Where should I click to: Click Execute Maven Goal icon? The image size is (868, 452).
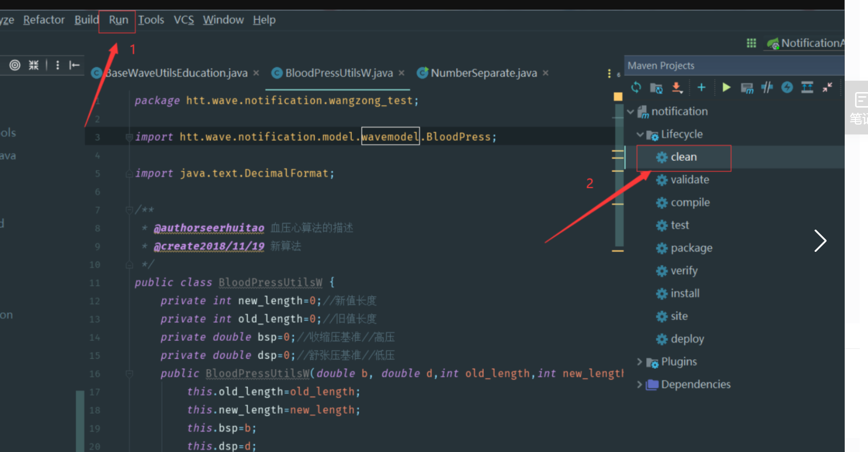click(747, 88)
